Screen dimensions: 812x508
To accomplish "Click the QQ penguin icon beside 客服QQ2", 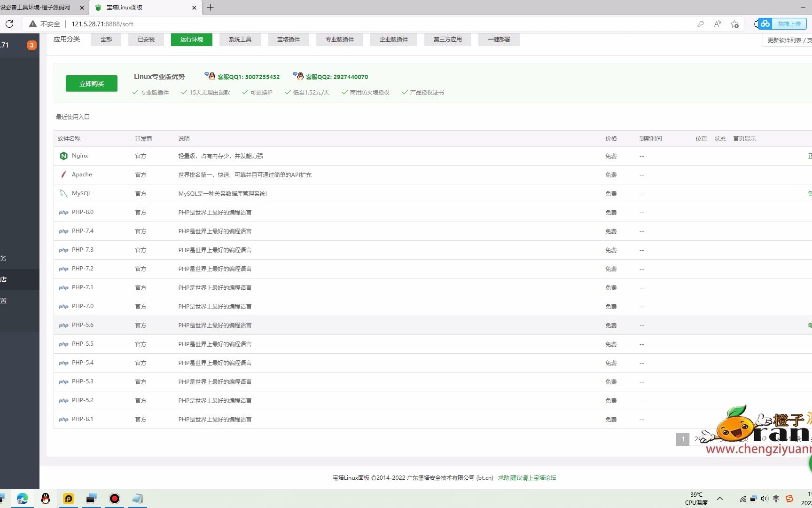I will point(298,76).
